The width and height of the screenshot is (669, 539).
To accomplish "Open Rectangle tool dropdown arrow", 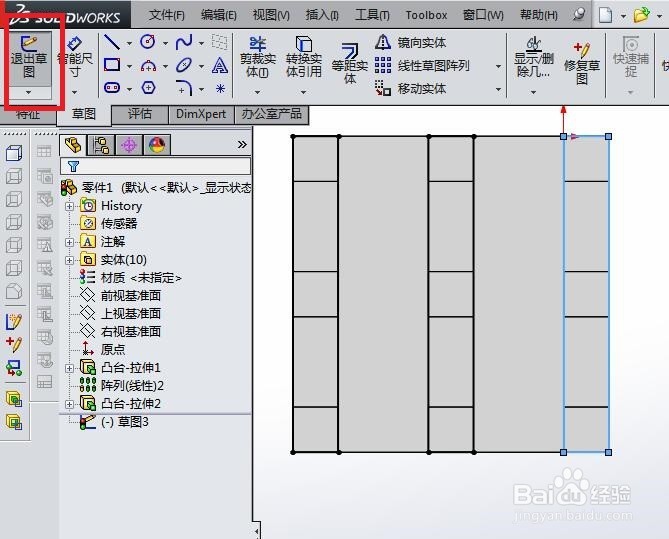I will (129, 66).
